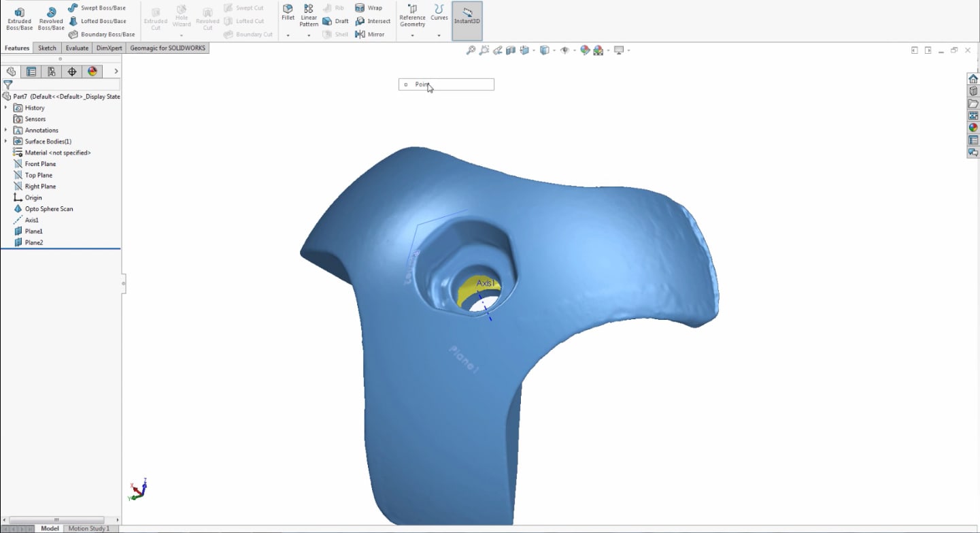Viewport: 980px width, 533px height.
Task: Open Appearances tab in task pane
Action: (x=973, y=128)
